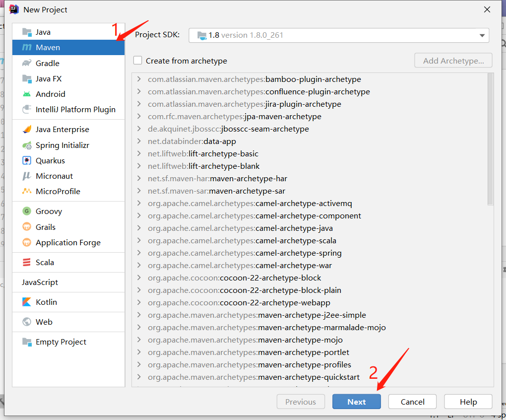Expand jira-plugin-archetype entry
506x420 pixels.
tap(139, 104)
